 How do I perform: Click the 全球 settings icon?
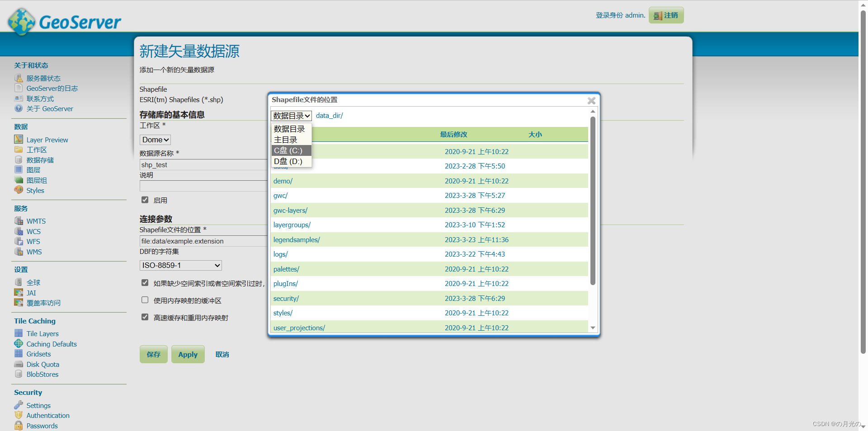[19, 282]
